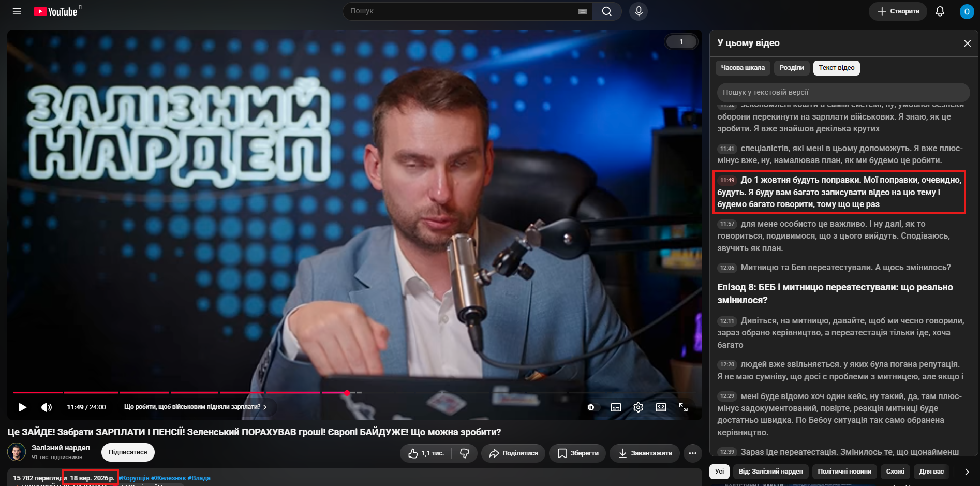Toggle autoplay switch in player

point(593,407)
